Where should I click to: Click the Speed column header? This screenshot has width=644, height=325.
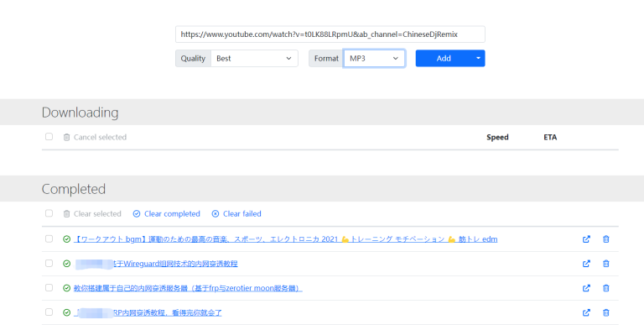497,137
